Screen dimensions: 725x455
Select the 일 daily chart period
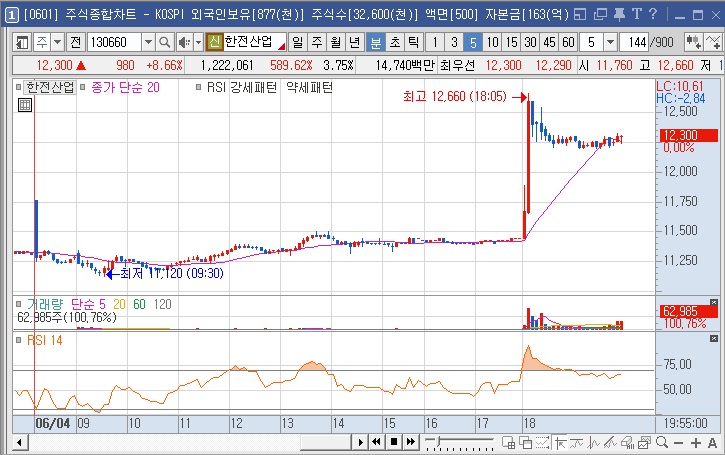pyautogui.click(x=298, y=43)
